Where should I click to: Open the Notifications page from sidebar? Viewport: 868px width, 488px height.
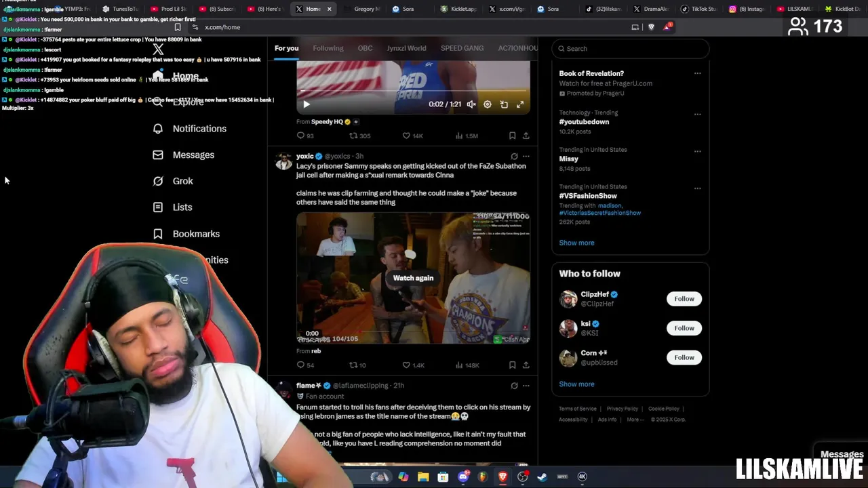[189, 129]
